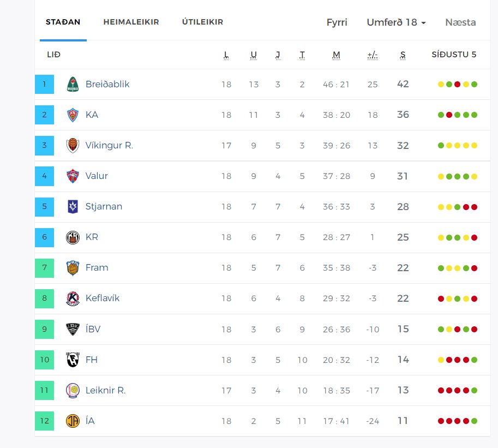Screen dimensions: 498x448
Task: Click the S points column header
Action: tap(403, 55)
